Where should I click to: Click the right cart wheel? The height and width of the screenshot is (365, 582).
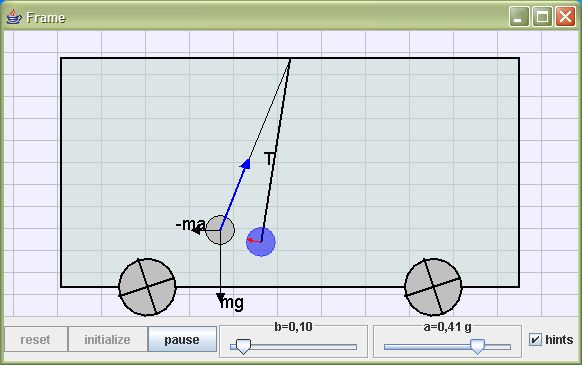(x=433, y=287)
